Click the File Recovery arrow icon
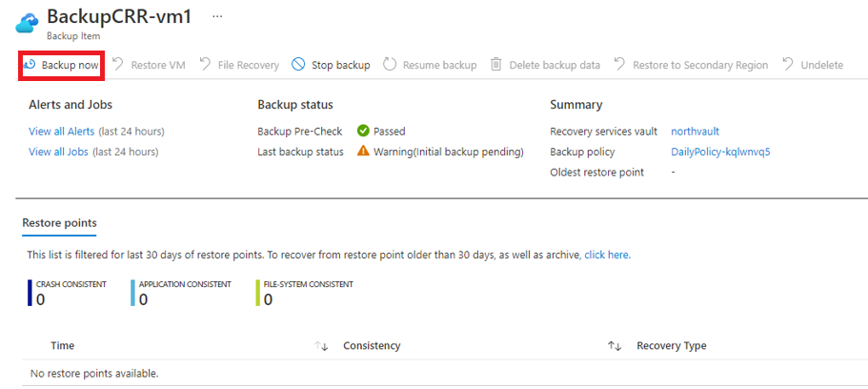 205,64
